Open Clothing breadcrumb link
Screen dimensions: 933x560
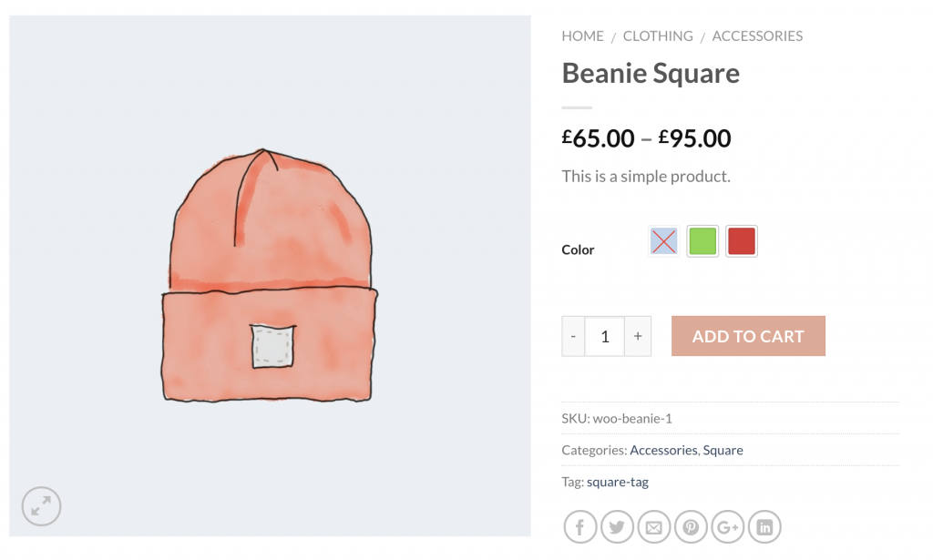point(658,36)
